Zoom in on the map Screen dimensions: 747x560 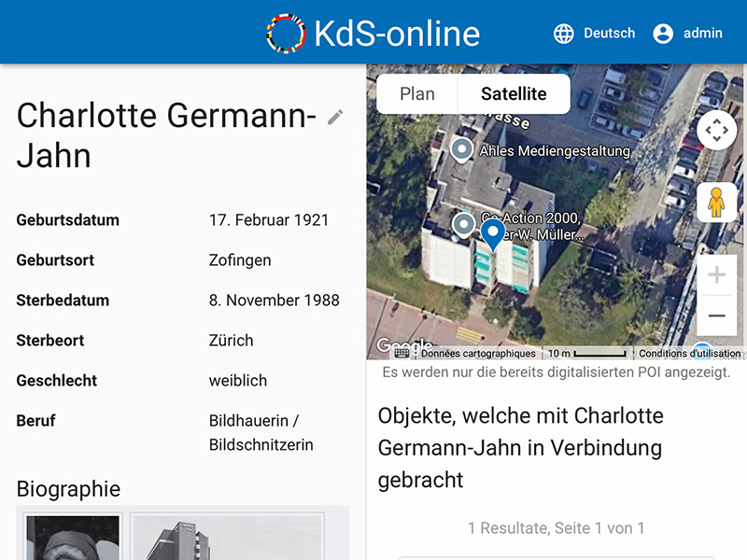click(716, 275)
